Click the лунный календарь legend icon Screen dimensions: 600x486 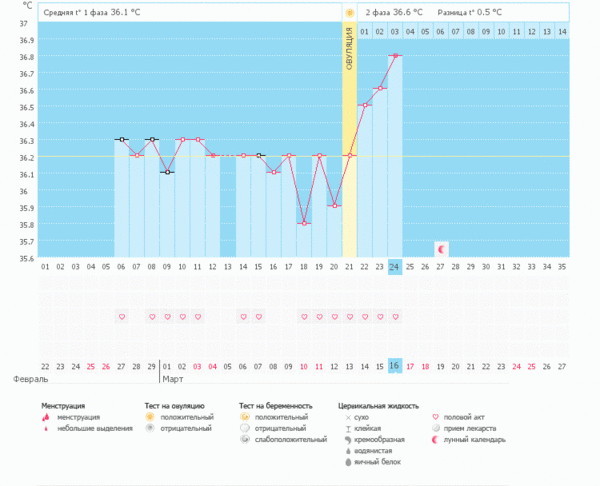tap(435, 440)
